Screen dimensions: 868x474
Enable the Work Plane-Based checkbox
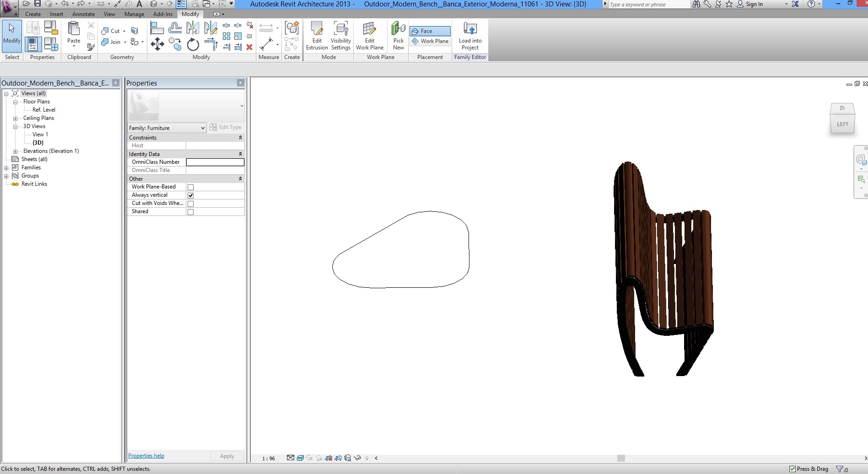(x=191, y=187)
